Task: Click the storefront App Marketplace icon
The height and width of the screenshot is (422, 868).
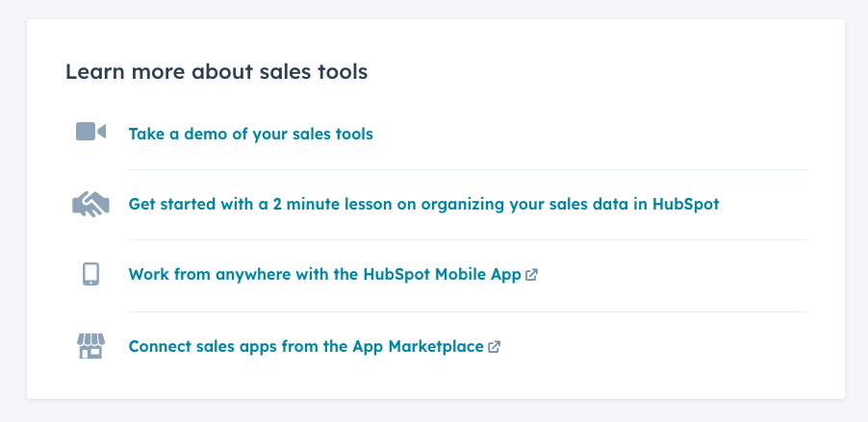Action: click(x=90, y=346)
